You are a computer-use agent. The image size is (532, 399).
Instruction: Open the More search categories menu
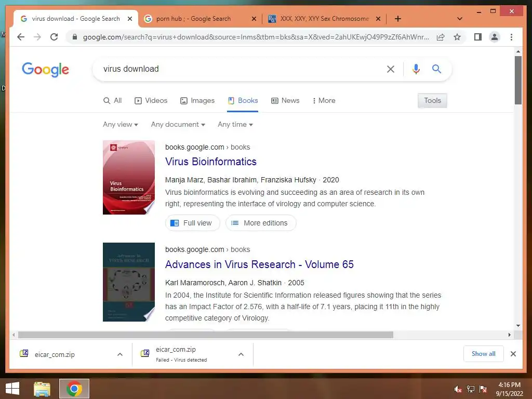coord(324,101)
